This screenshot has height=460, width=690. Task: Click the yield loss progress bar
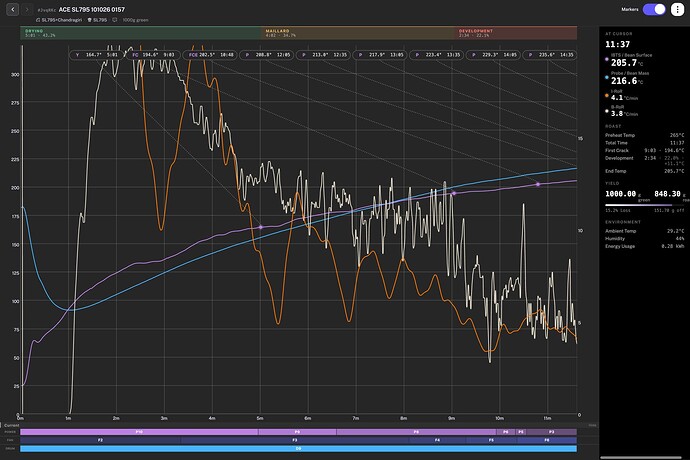[x=645, y=205]
